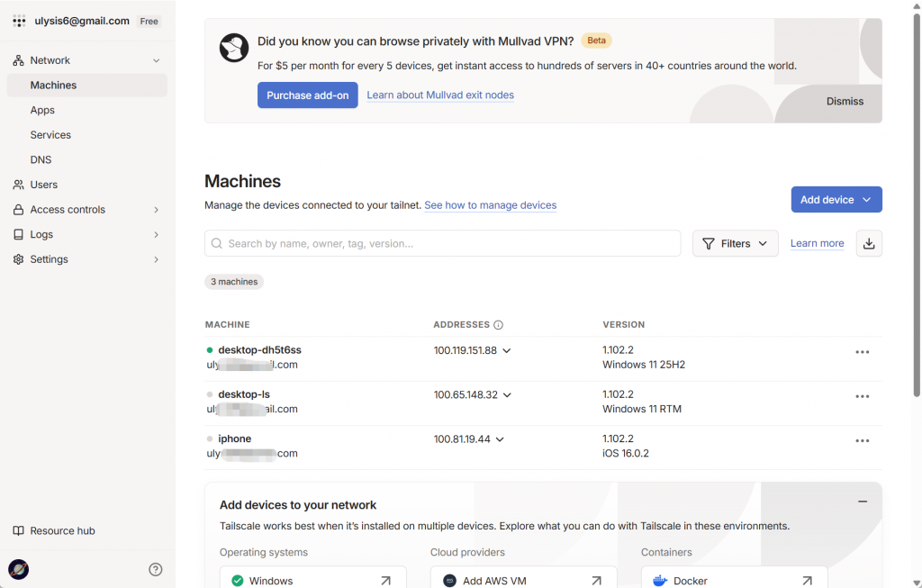Click the Learn more link
The width and height of the screenshot is (922, 588).
(x=817, y=243)
